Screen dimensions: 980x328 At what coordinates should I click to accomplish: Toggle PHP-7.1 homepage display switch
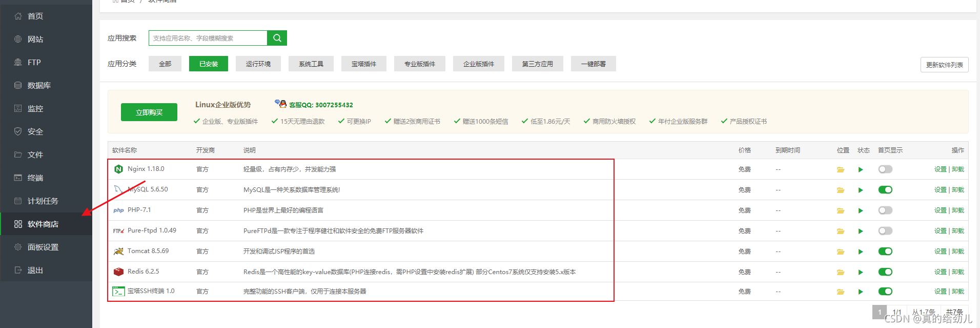(x=885, y=210)
